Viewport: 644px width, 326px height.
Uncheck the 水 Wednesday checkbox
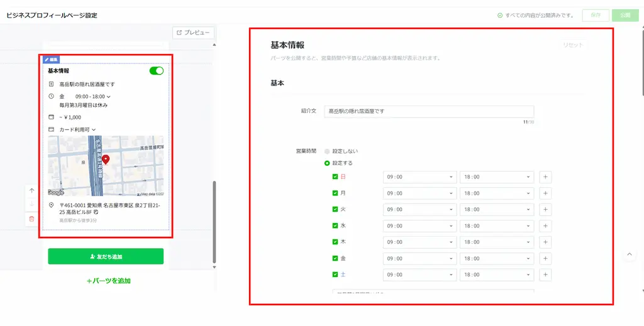(x=335, y=225)
